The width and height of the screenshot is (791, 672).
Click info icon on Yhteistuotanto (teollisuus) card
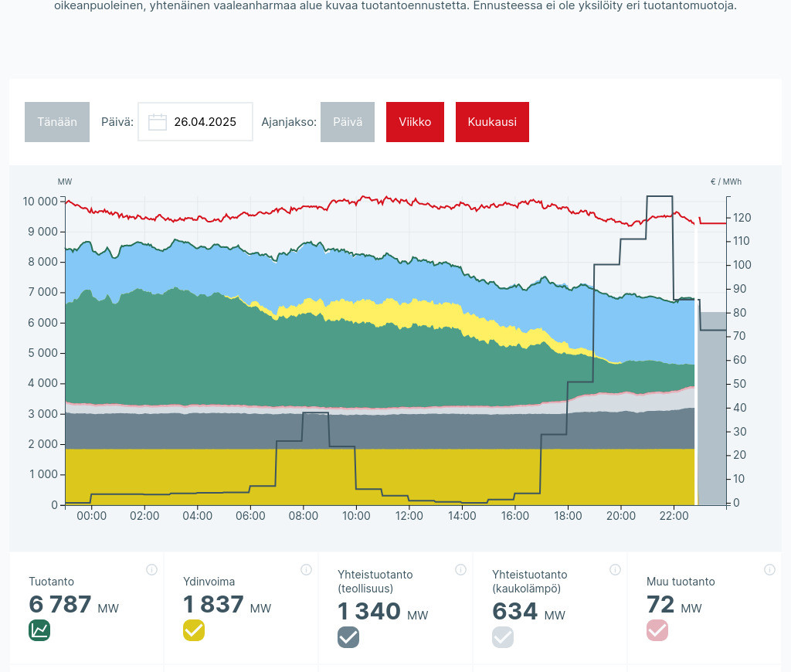[460, 570]
